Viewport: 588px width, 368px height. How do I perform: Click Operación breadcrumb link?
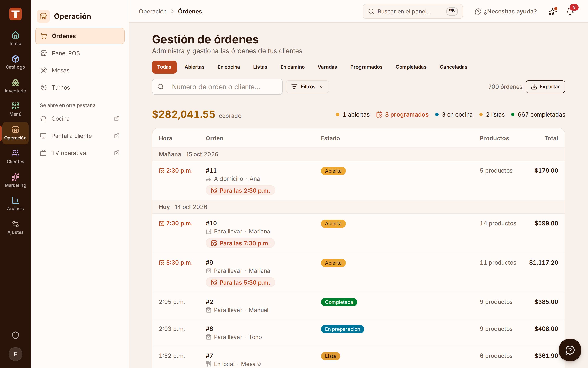(153, 11)
